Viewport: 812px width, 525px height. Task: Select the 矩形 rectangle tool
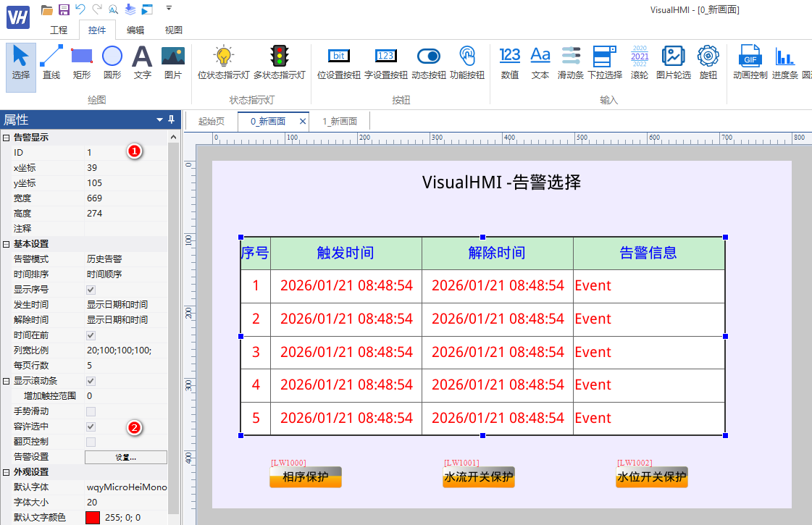82,62
